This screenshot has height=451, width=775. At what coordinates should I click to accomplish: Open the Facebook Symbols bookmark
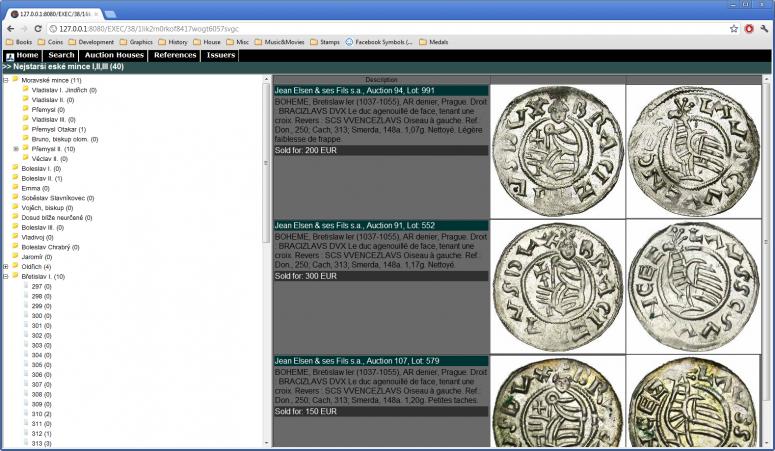(379, 42)
